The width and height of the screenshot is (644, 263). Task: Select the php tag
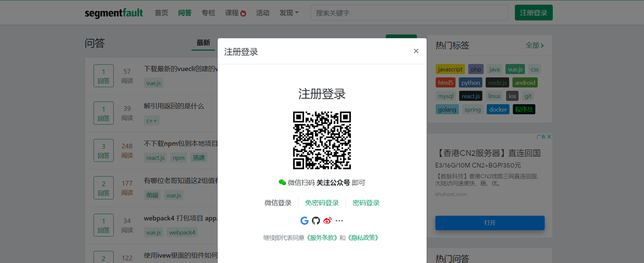476,69
